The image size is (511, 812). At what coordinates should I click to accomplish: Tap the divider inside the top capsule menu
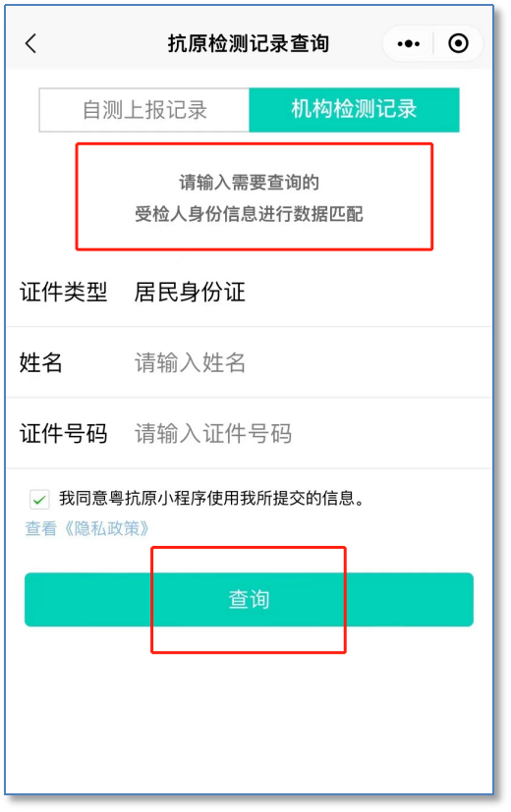click(x=433, y=43)
